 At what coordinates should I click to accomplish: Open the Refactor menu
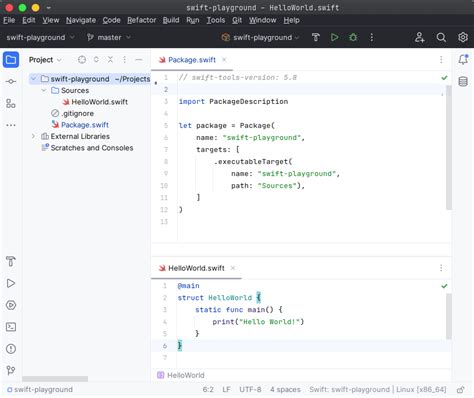tap(141, 20)
